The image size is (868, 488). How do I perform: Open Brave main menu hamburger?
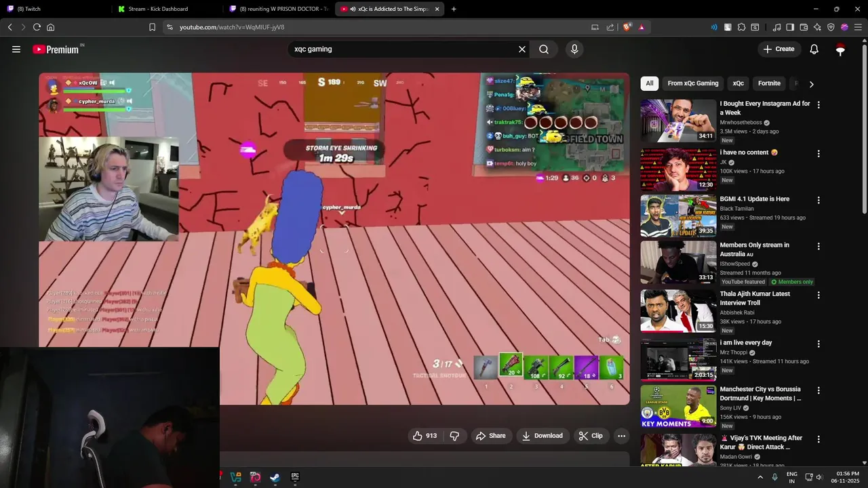[x=857, y=27]
